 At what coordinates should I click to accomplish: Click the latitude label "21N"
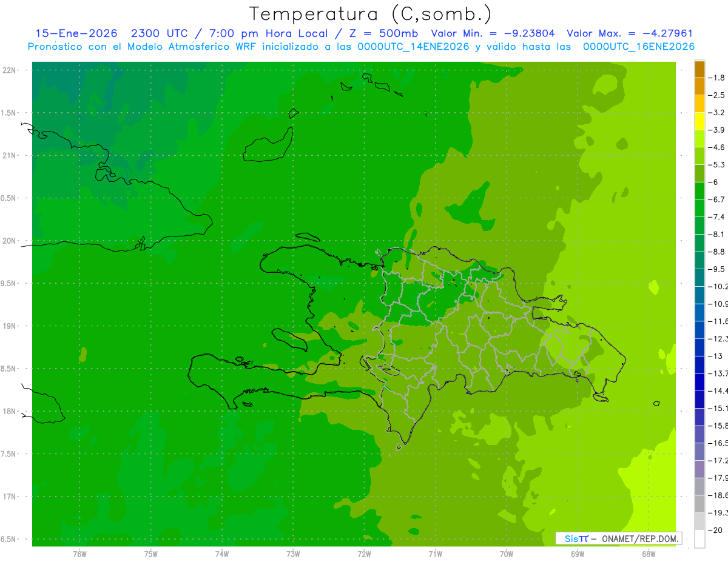click(10, 156)
